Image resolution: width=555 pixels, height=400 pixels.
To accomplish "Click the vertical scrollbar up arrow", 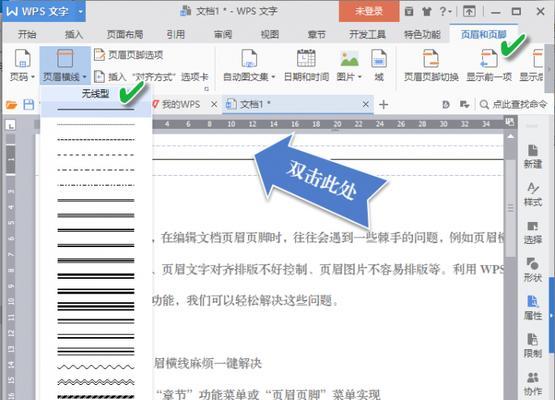I will (x=510, y=136).
